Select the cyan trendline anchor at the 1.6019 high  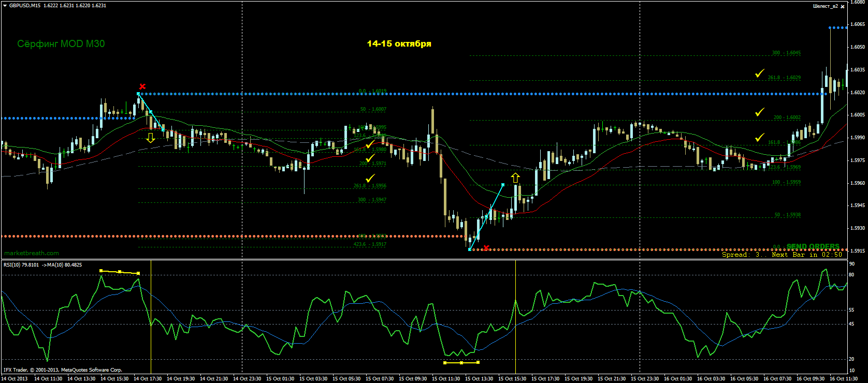(x=138, y=94)
